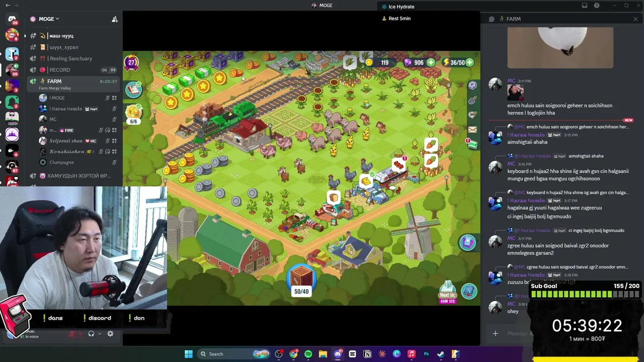Go back with Discord back arrow
The width and height of the screenshot is (644, 362).
pos(8,6)
